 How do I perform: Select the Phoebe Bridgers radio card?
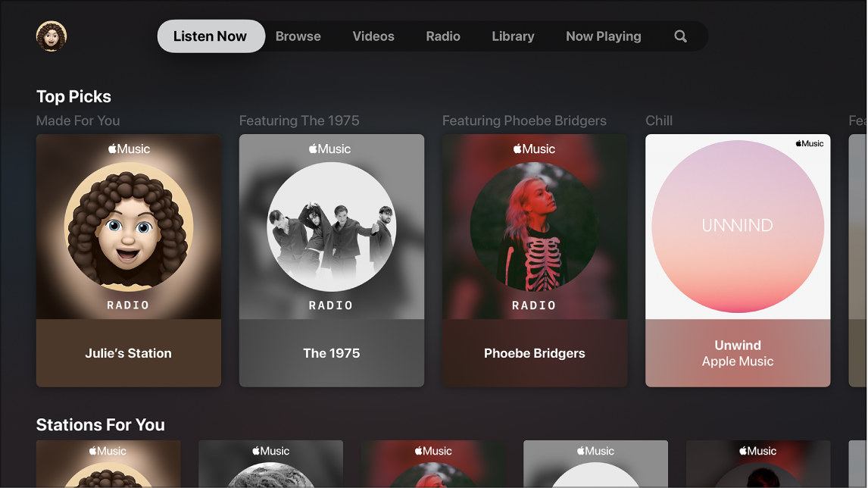534,260
